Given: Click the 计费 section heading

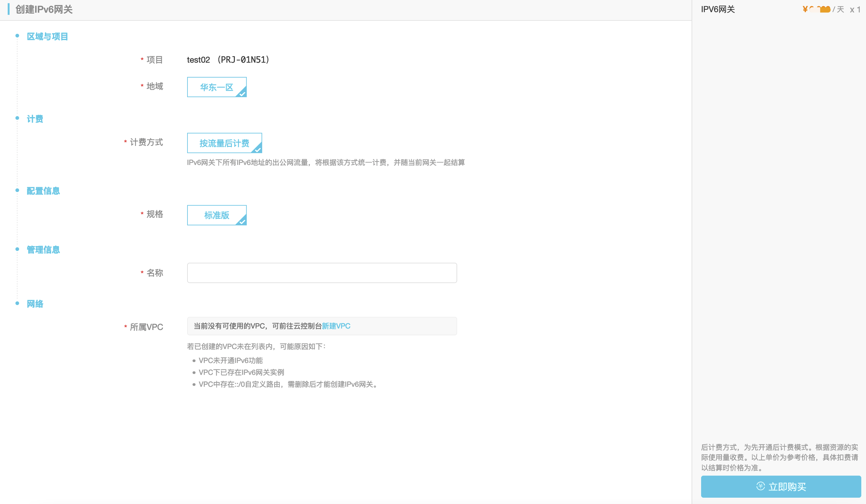Looking at the screenshot, I should pyautogui.click(x=35, y=119).
